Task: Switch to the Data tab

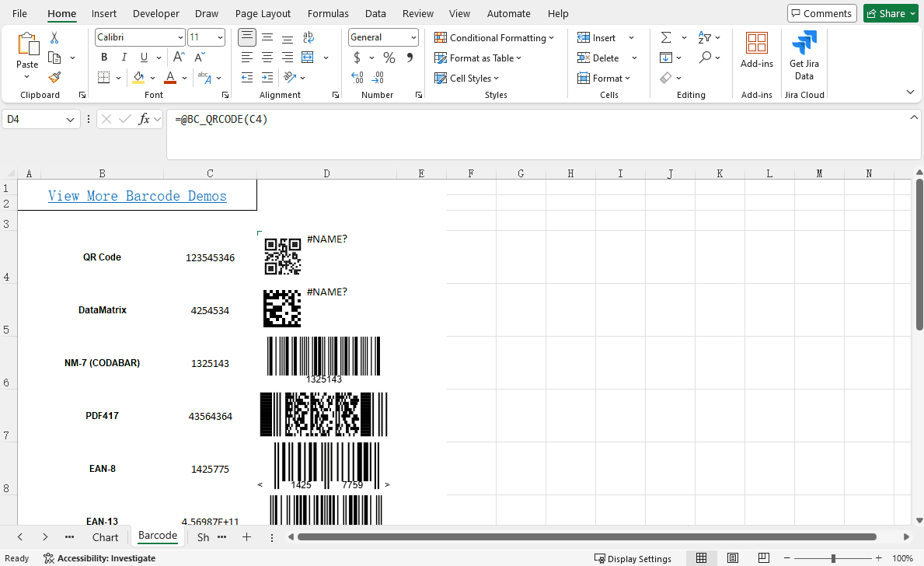Action: coord(375,13)
